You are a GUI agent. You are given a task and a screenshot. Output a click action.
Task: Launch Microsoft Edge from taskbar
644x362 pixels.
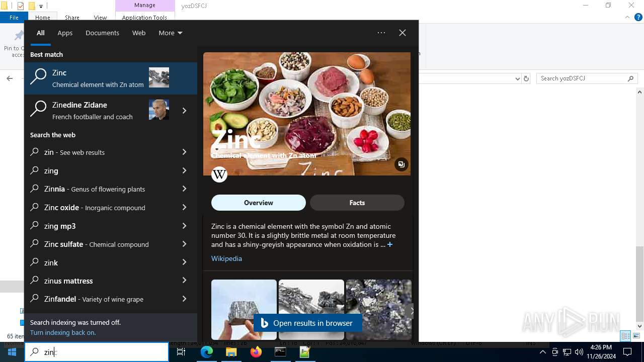(207, 352)
